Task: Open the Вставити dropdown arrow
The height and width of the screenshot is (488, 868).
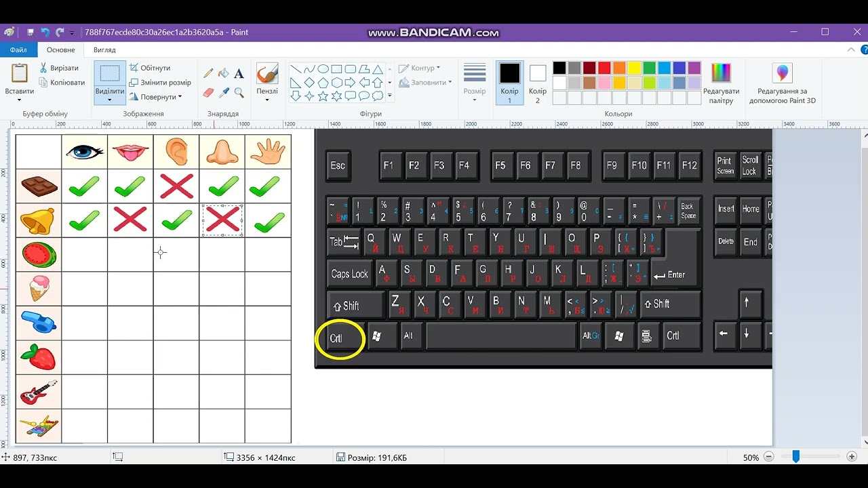Action: 20,100
